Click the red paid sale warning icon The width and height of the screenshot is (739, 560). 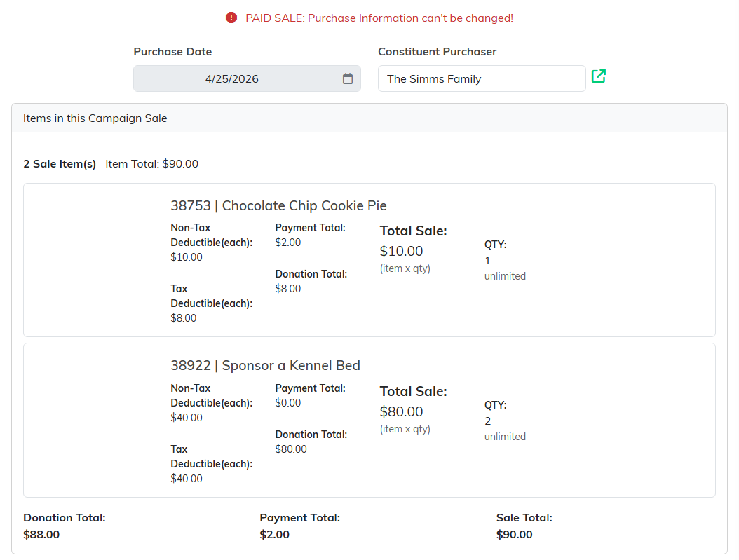pos(231,18)
